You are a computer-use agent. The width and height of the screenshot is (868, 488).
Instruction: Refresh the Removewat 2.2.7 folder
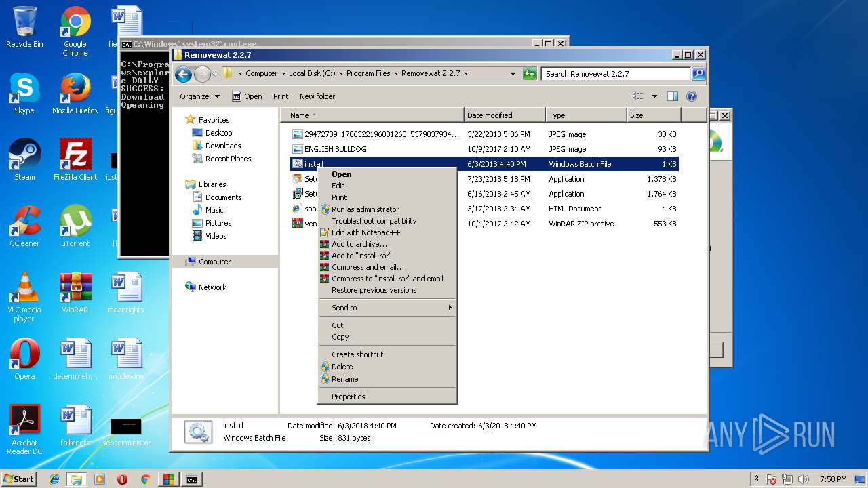pyautogui.click(x=530, y=73)
